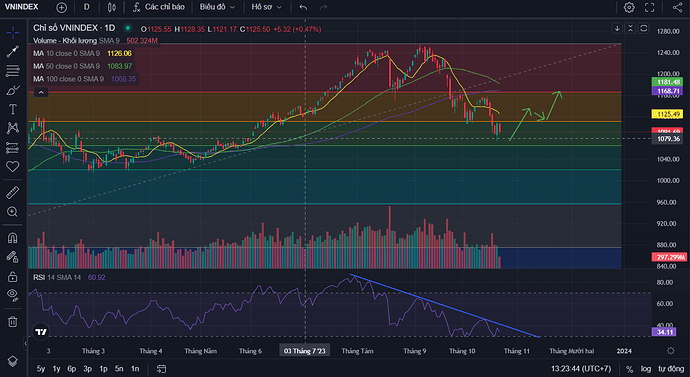The image size is (690, 377).
Task: Open the axis settings gear near time scale
Action: 671,351
